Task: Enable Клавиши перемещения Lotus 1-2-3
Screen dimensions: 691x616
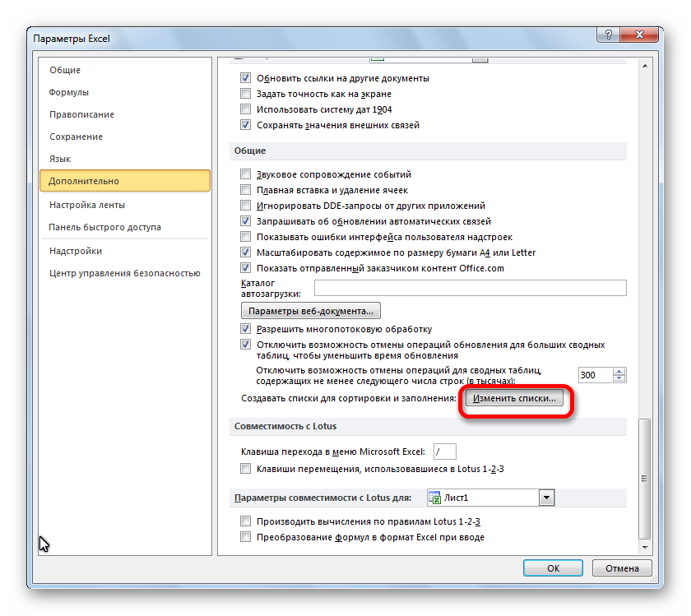Action: [245, 469]
